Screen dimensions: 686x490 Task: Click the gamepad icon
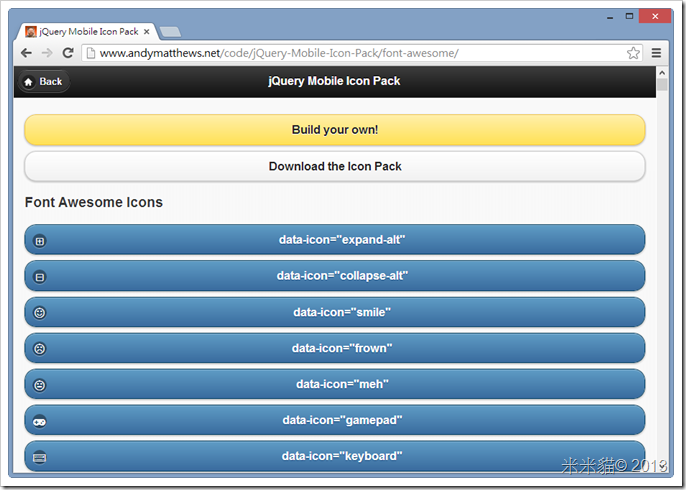point(40,421)
